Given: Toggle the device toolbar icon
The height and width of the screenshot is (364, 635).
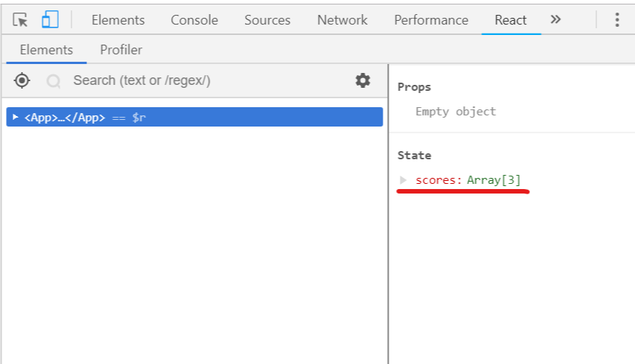Looking at the screenshot, I should pos(50,20).
